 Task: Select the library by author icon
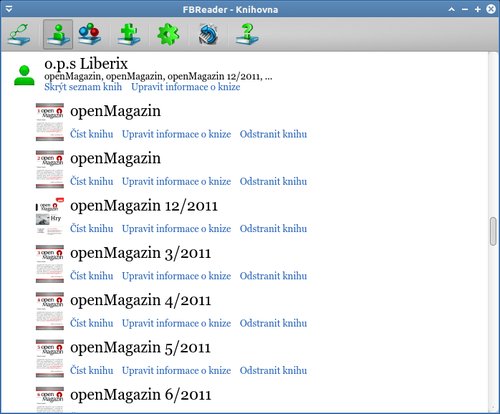pyautogui.click(x=58, y=34)
